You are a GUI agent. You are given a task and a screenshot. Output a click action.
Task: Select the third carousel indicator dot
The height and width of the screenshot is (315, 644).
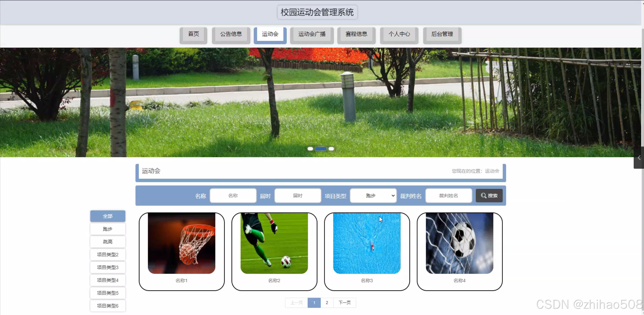point(331,149)
